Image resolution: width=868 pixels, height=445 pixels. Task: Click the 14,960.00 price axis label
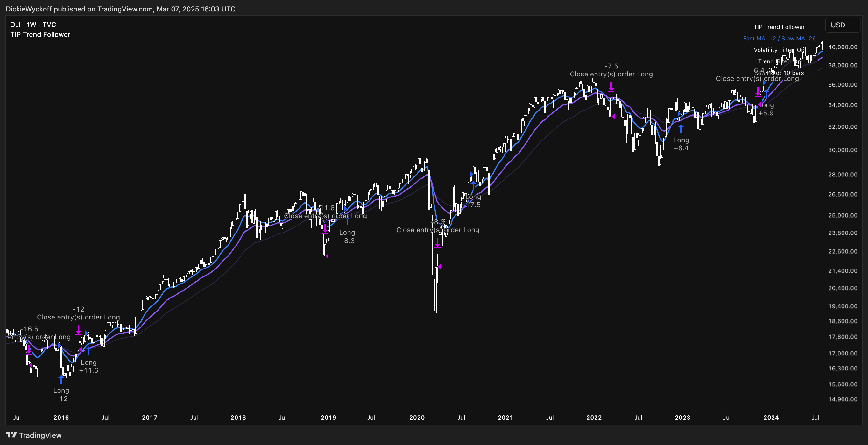click(843, 399)
